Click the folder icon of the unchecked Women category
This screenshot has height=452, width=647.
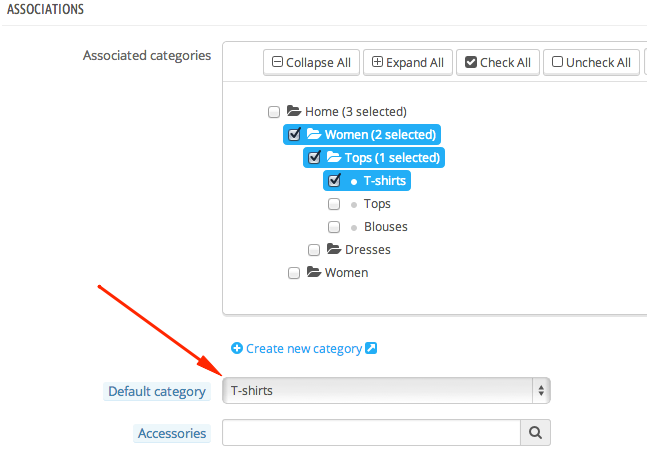(314, 272)
